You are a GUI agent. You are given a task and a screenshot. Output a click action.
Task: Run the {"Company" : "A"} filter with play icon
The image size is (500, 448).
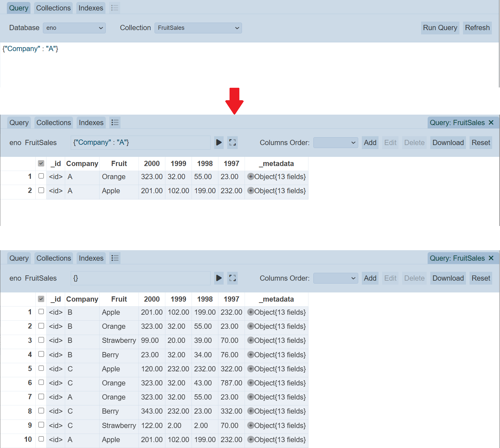(219, 142)
